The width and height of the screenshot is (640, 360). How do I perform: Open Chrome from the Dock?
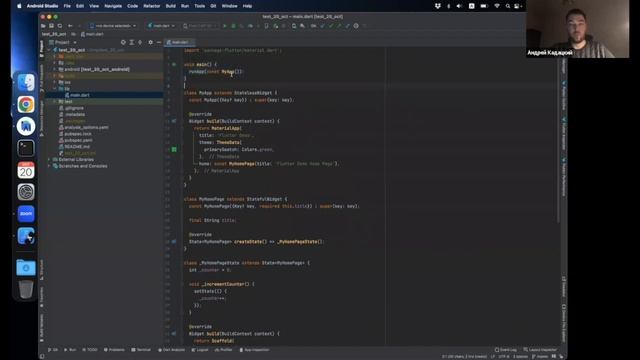point(26,104)
